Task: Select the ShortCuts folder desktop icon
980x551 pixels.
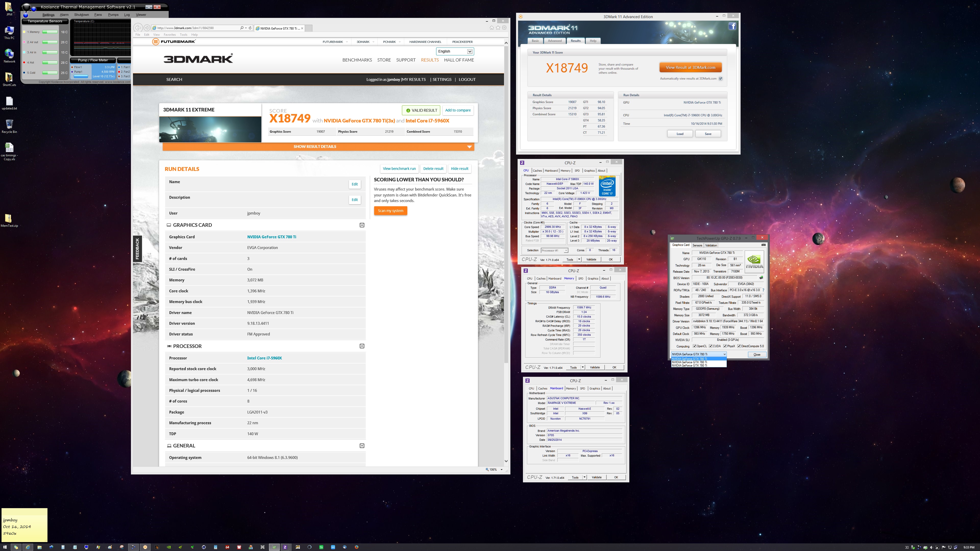Action: tap(9, 80)
